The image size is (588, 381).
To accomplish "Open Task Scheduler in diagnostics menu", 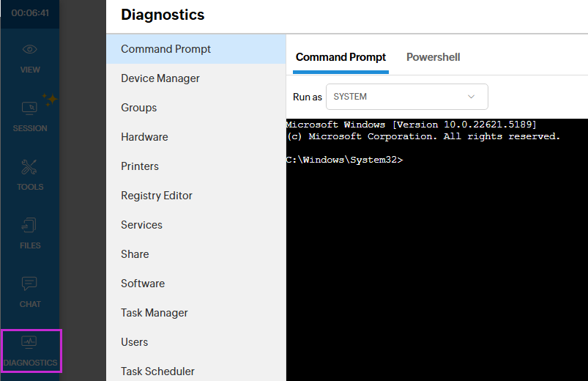I will 157,371.
